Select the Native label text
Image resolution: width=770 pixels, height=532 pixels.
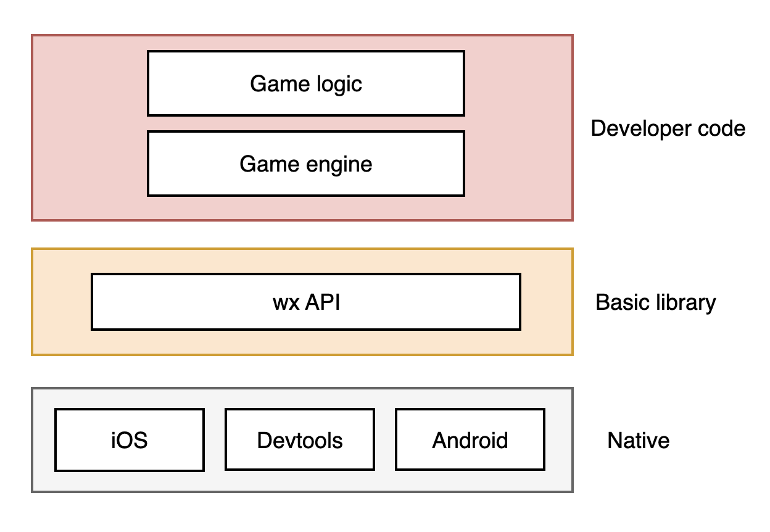coord(638,441)
